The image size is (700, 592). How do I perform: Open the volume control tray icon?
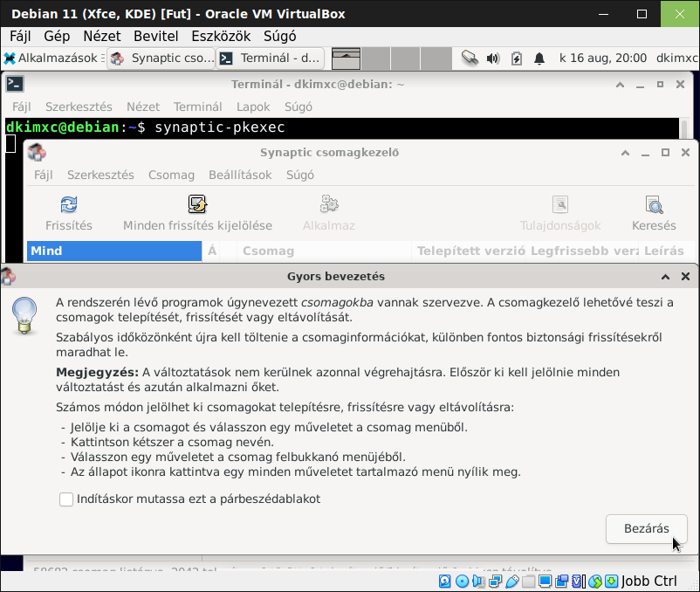pos(493,58)
